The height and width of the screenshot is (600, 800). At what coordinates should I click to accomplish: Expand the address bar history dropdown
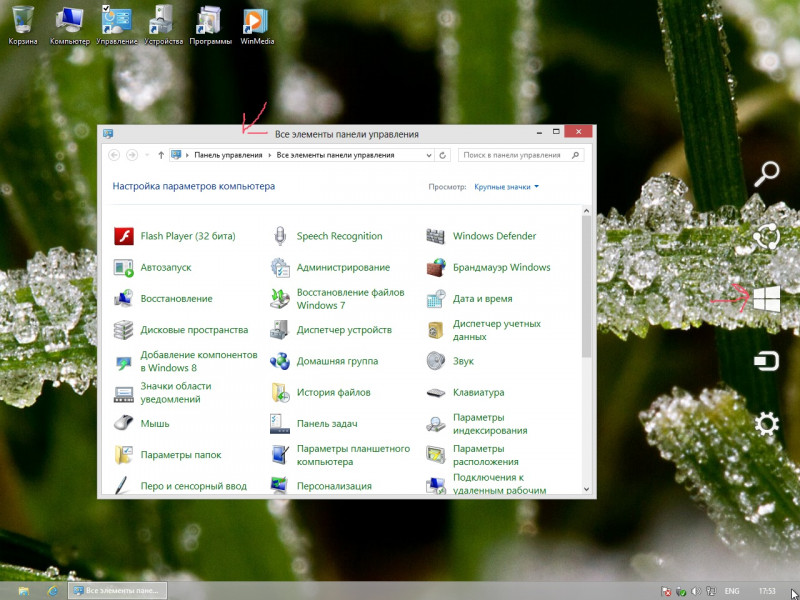pyautogui.click(x=429, y=155)
